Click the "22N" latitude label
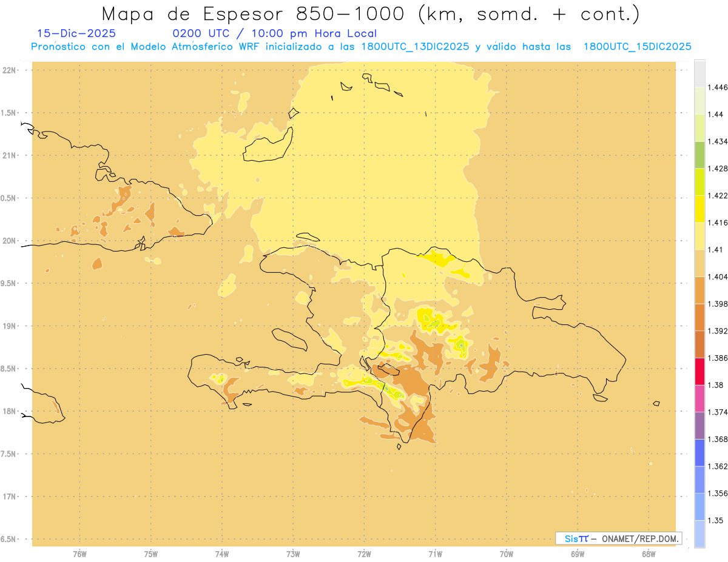Image resolution: width=728 pixels, height=562 pixels. [10, 70]
